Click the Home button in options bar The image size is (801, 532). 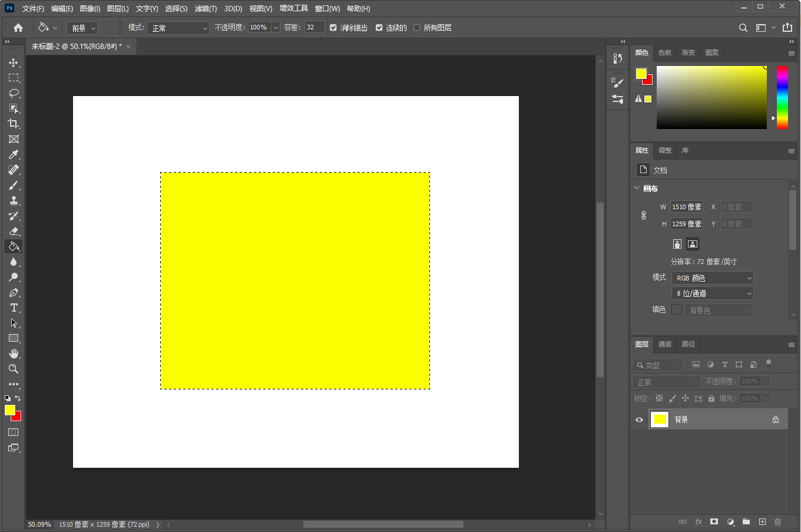[x=18, y=28]
